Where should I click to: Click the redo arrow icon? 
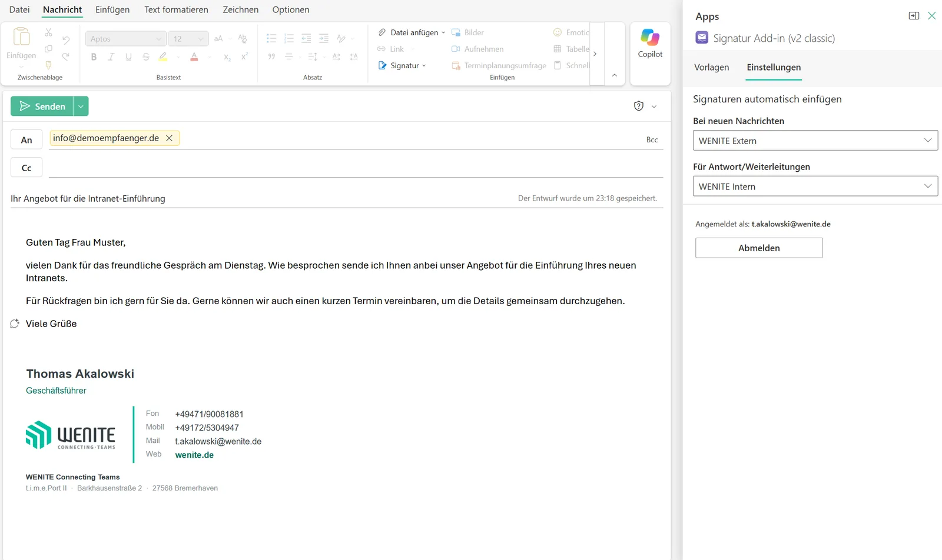click(66, 56)
